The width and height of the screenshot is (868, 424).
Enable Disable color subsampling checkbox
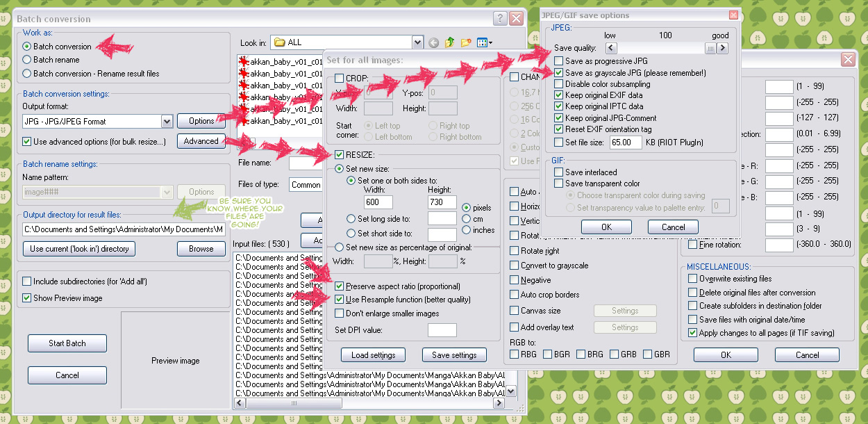(x=558, y=84)
